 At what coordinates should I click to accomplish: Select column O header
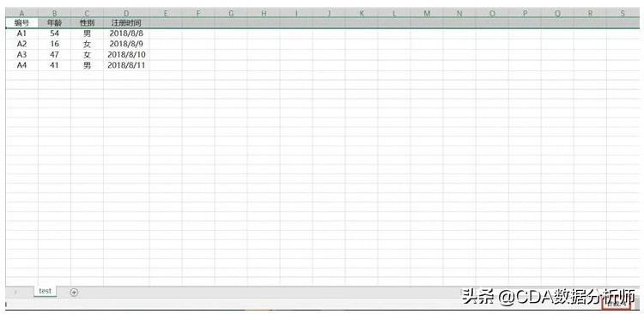coord(492,13)
